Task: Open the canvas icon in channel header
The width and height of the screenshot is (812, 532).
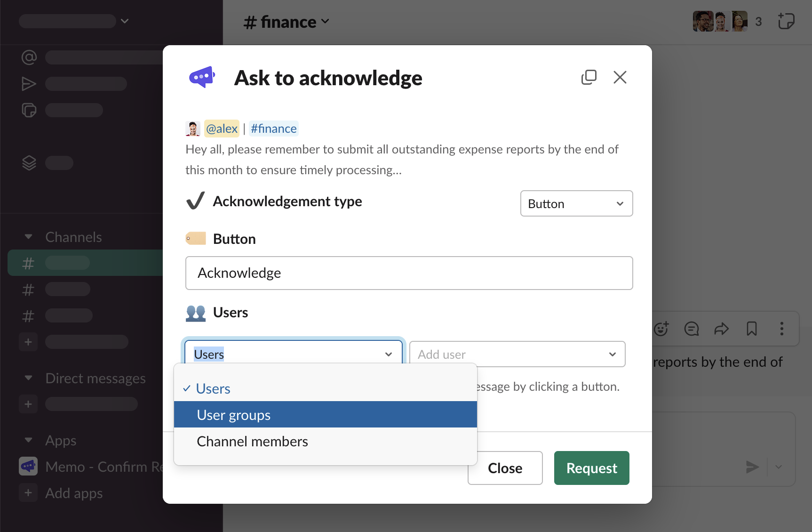Action: point(786,22)
